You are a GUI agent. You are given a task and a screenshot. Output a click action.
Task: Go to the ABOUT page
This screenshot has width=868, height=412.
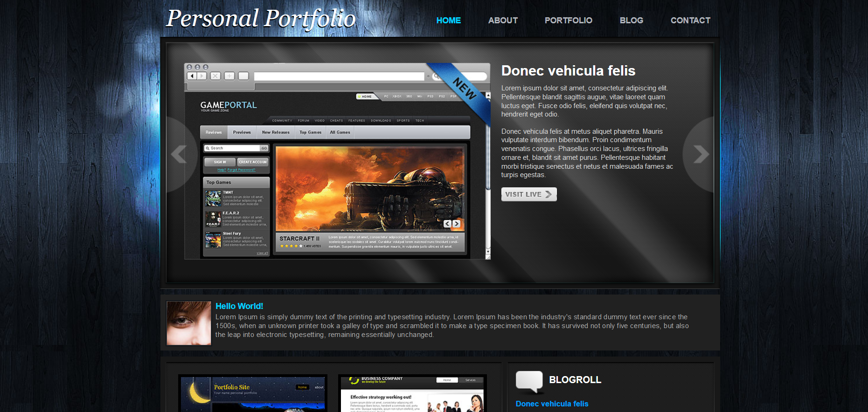tap(503, 21)
